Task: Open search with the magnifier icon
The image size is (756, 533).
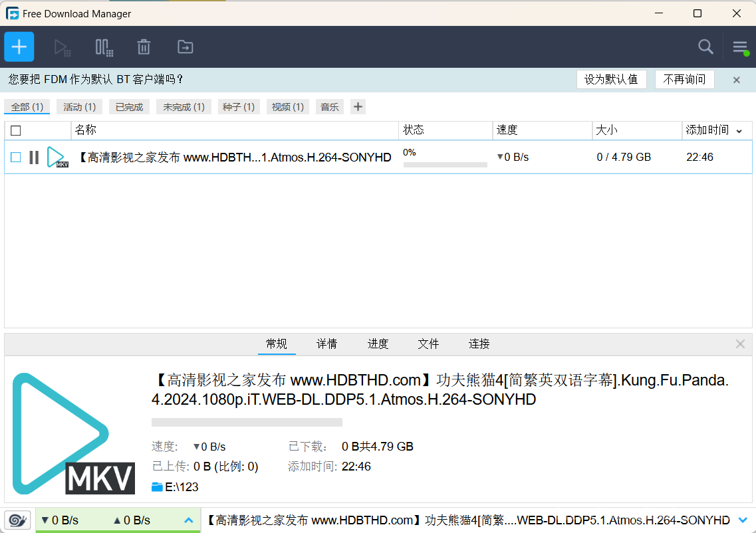Action: click(705, 47)
